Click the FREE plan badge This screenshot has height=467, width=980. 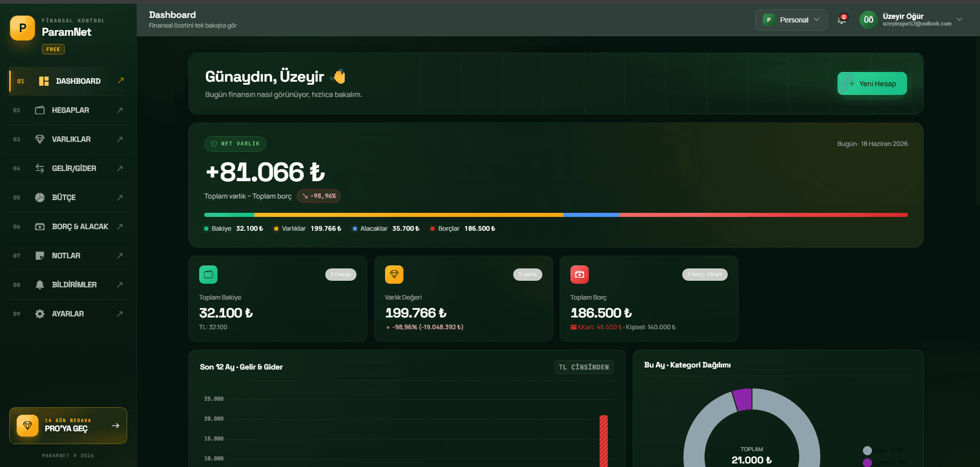point(53,50)
